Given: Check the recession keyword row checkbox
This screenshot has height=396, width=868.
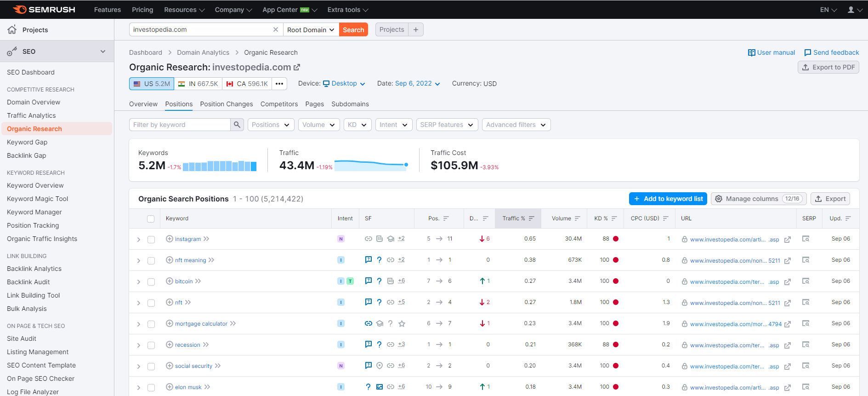Looking at the screenshot, I should pos(151,345).
